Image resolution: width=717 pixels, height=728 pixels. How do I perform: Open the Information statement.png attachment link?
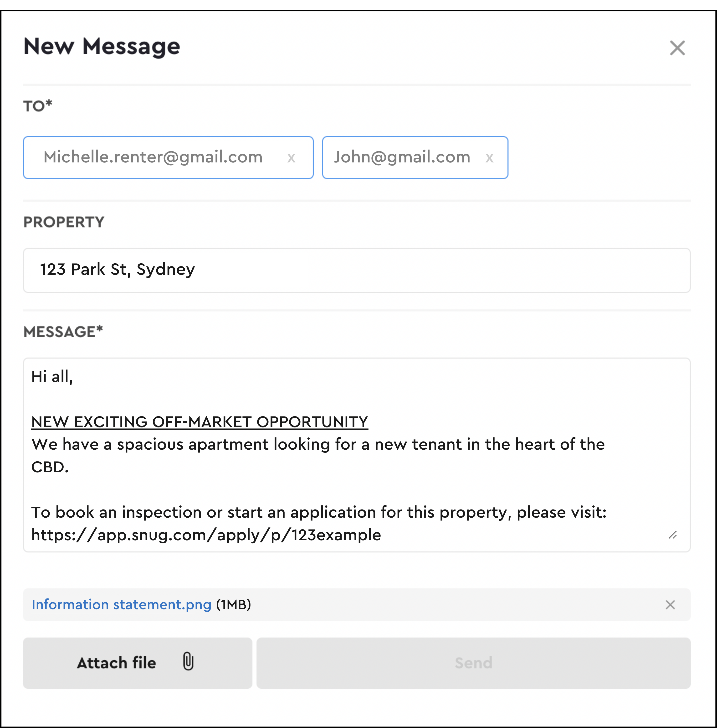pos(121,605)
